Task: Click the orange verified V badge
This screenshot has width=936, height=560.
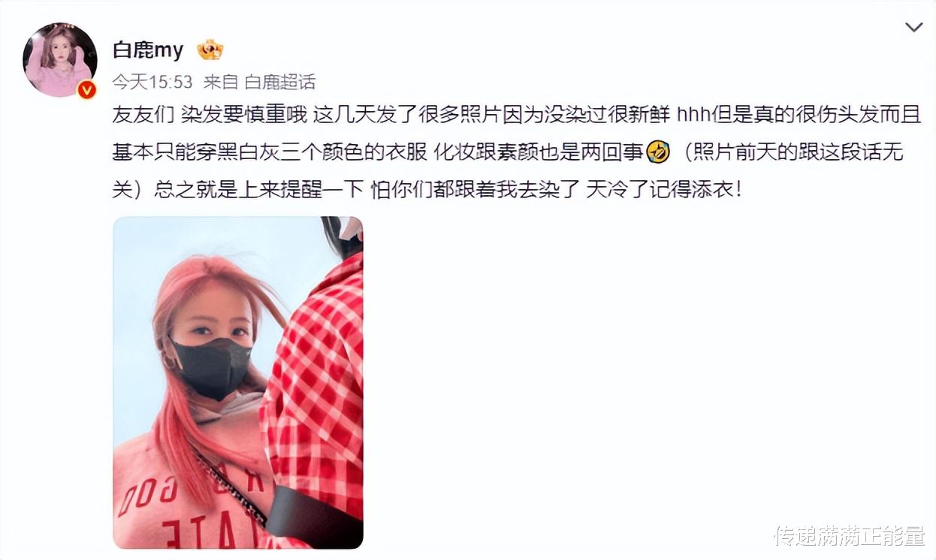Action: (86, 89)
